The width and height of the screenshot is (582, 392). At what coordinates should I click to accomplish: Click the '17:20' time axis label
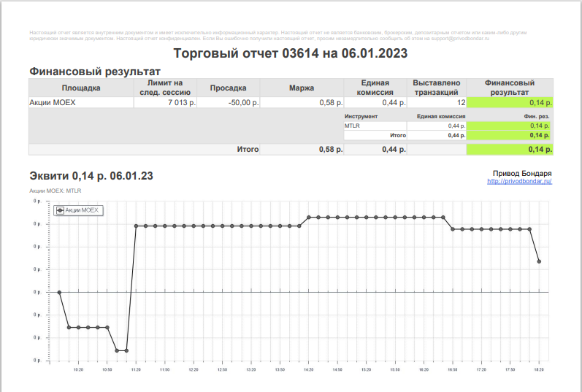click(x=481, y=369)
